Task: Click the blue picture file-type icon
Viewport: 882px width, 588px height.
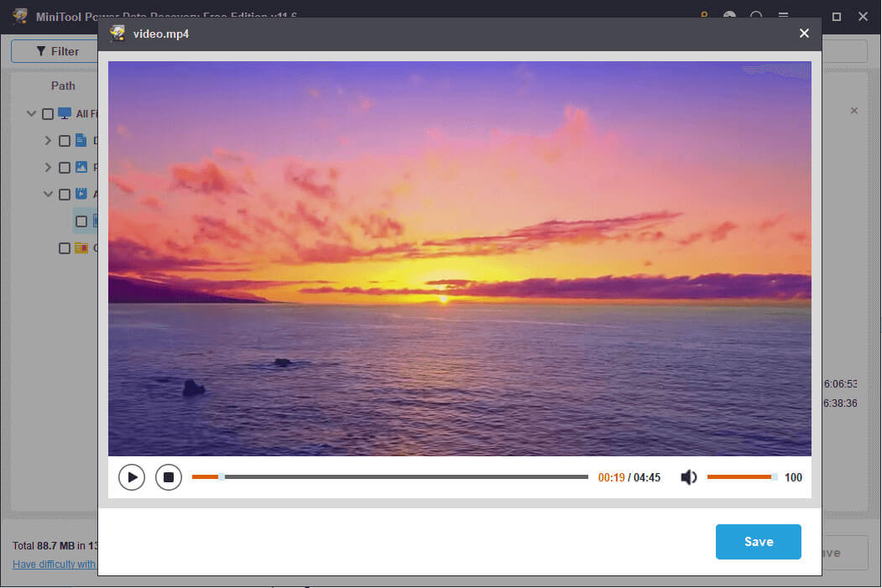Action: (81, 167)
